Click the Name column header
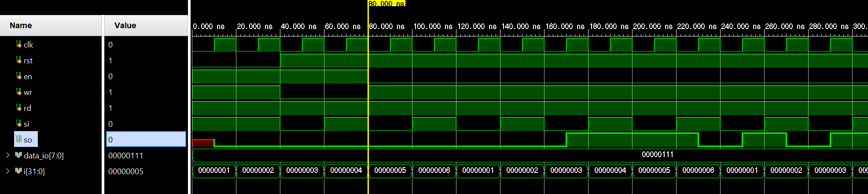Screen dimensions: 868x194 pos(51,26)
